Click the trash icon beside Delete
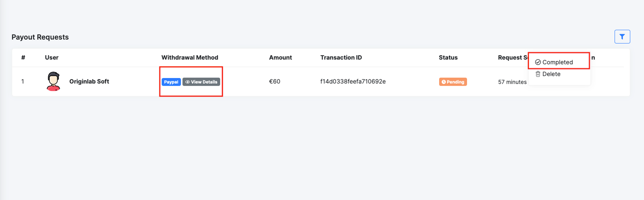Screen dimensions: 644x200 coord(538,74)
